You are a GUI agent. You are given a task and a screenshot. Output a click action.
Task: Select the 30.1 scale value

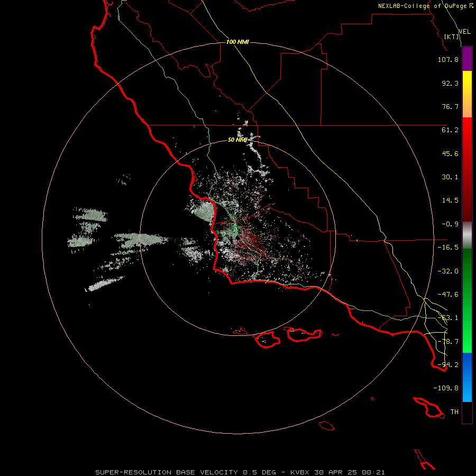[x=450, y=177]
